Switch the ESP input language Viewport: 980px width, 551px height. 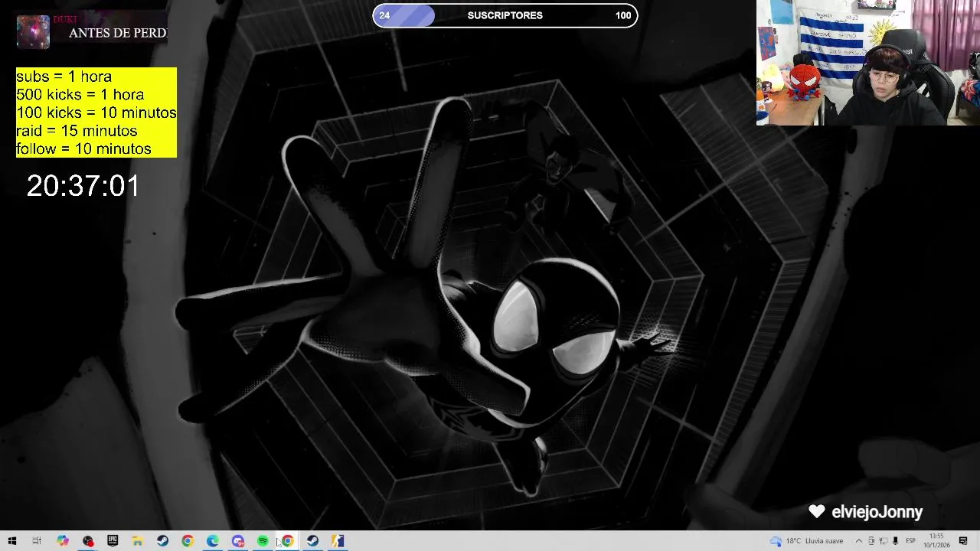click(x=911, y=541)
